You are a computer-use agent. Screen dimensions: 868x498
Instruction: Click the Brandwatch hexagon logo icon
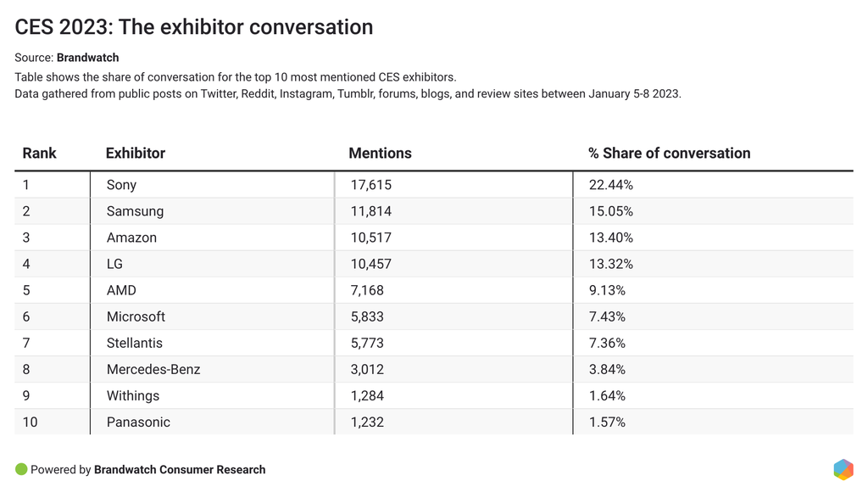pyautogui.click(x=843, y=469)
